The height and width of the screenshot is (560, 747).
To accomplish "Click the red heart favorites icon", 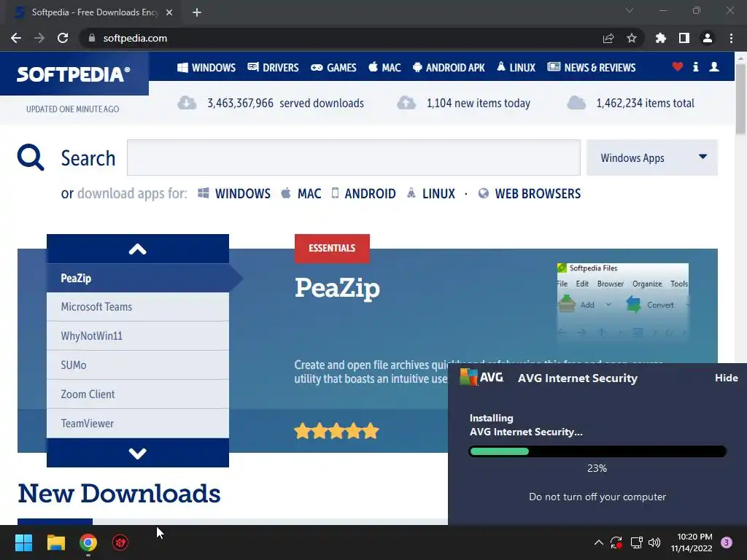I will (678, 66).
